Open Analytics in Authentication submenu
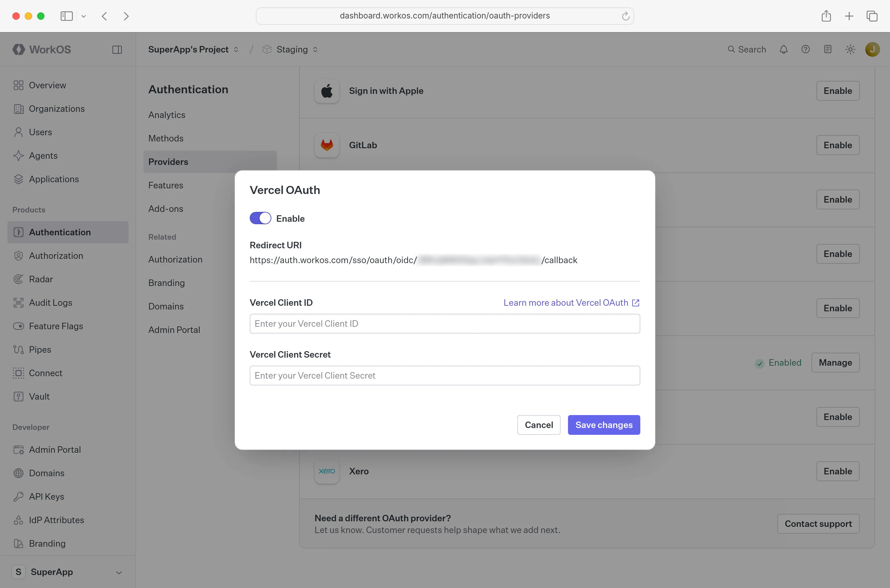890x588 pixels. pos(167,115)
